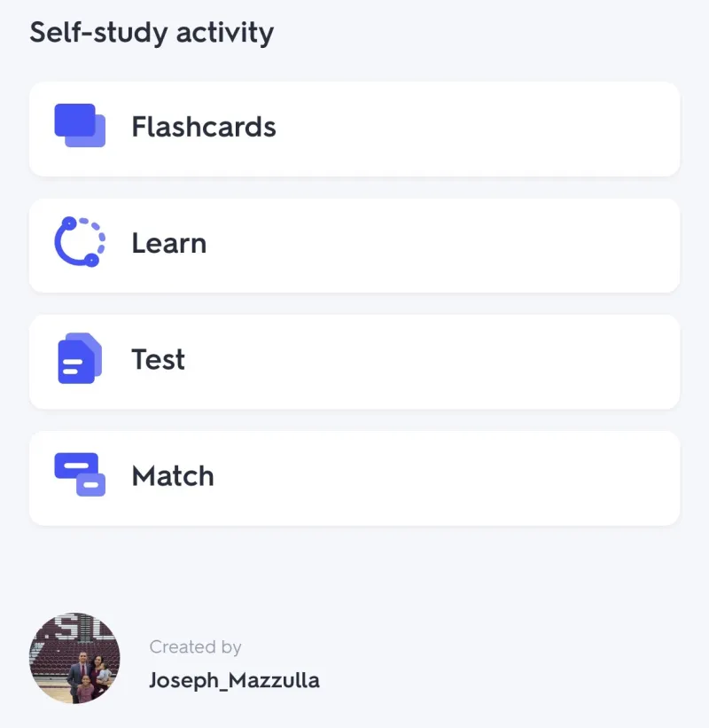Click the Learn circular progress icon
Image resolution: width=709 pixels, height=728 pixels.
point(80,242)
